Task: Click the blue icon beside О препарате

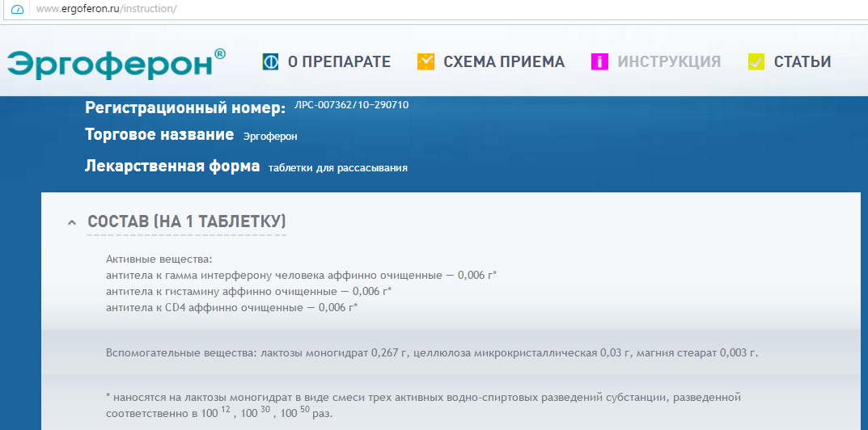Action: [270, 61]
